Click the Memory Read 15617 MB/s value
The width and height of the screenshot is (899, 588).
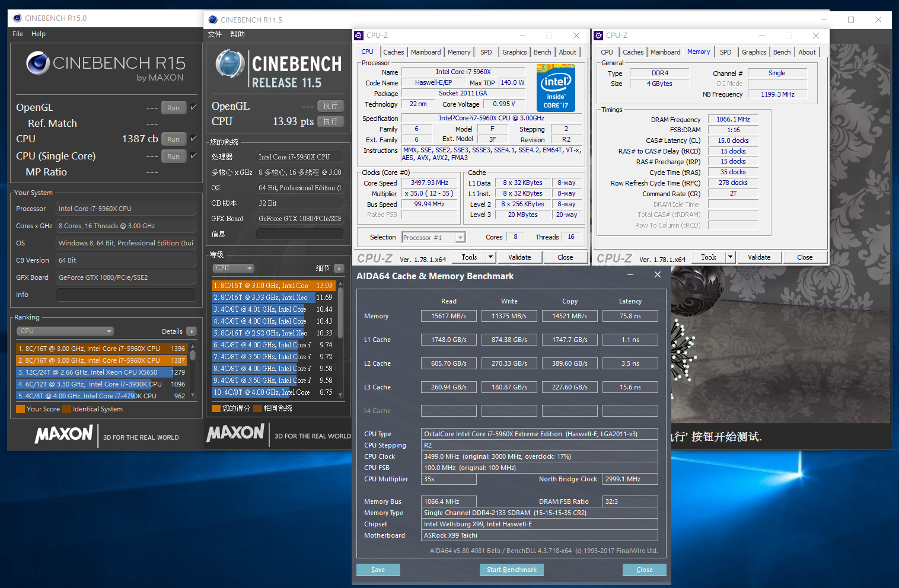[448, 316]
